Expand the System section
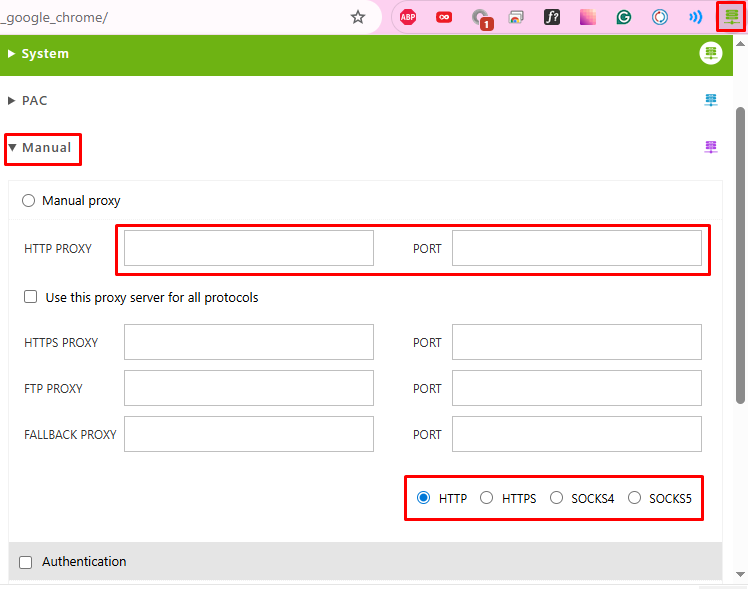This screenshot has height=589, width=748. (38, 54)
